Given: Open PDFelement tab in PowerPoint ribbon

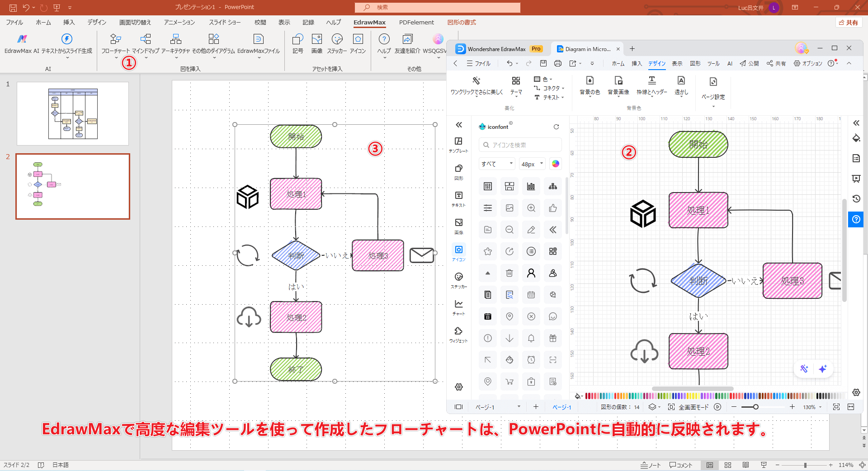Looking at the screenshot, I should click(x=416, y=22).
